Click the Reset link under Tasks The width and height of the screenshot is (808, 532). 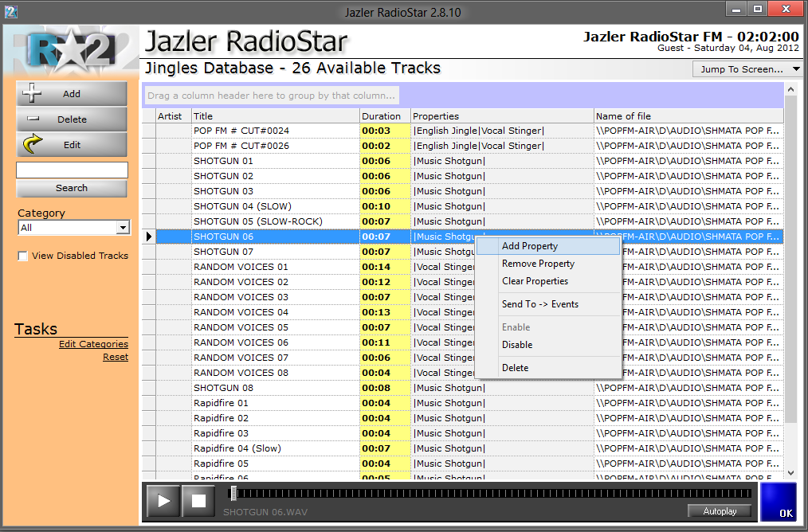pos(116,357)
